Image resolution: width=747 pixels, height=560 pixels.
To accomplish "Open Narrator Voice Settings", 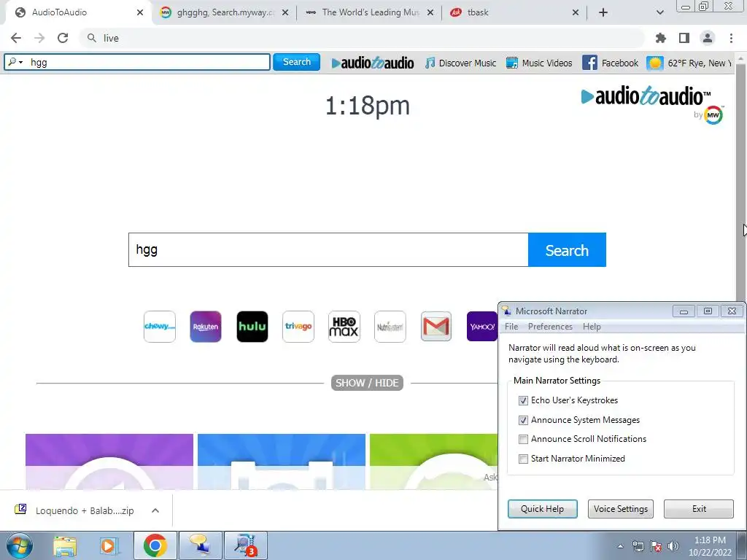I will click(x=621, y=508).
